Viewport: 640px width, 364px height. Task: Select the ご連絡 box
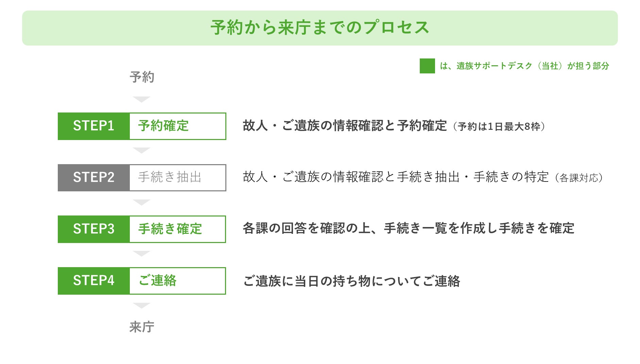click(x=177, y=281)
